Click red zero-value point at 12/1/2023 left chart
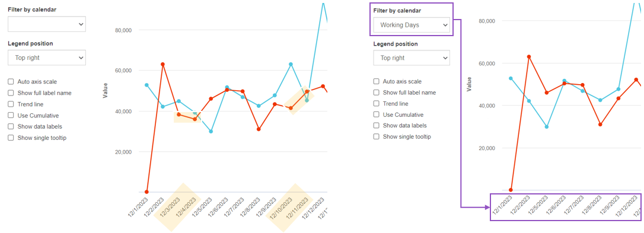Image resolution: width=644 pixels, height=233 pixels. click(146, 192)
